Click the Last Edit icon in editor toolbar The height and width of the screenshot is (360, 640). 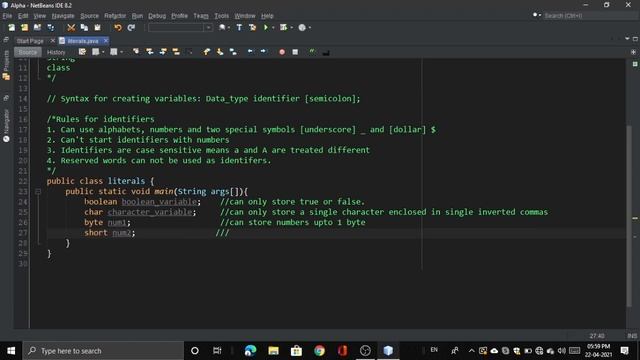tap(82, 52)
